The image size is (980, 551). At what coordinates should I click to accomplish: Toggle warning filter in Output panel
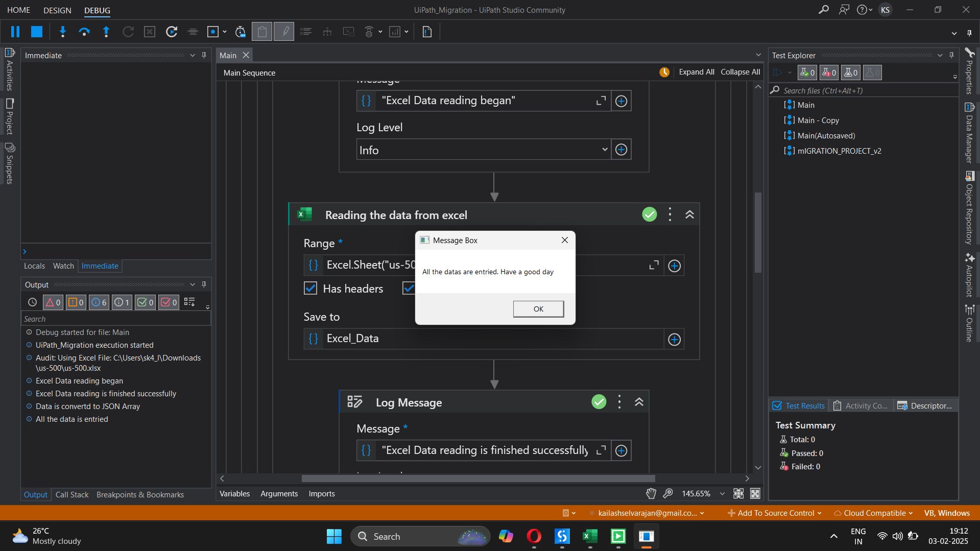76,302
